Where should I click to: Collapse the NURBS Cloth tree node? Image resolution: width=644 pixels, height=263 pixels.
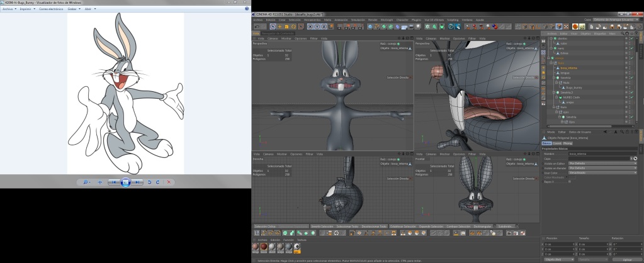(x=556, y=98)
